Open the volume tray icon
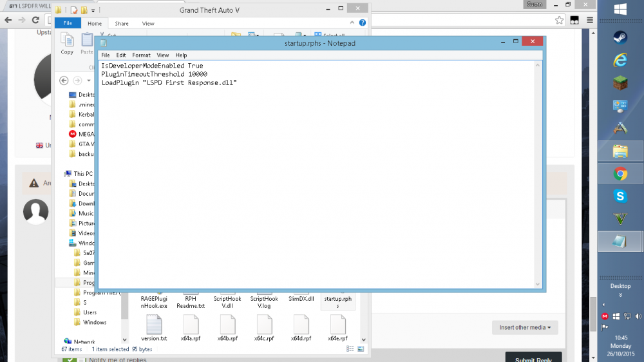 (638, 316)
